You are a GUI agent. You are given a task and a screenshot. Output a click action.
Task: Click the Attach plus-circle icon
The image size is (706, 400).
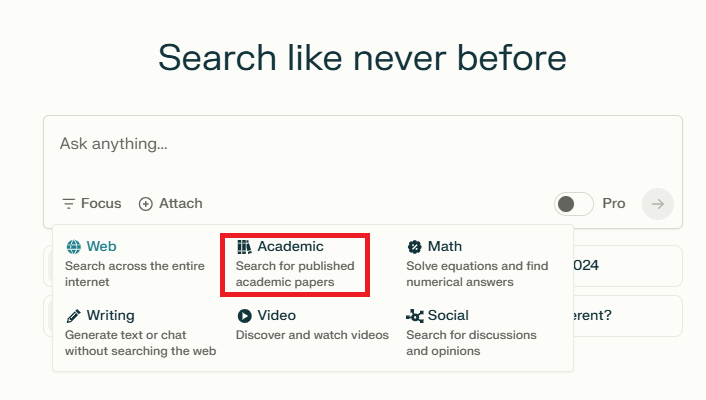(146, 204)
